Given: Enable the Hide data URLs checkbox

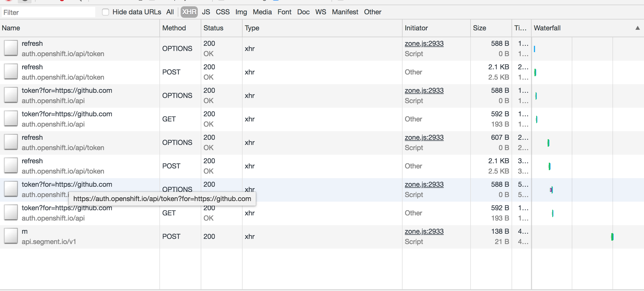Looking at the screenshot, I should [x=106, y=12].
